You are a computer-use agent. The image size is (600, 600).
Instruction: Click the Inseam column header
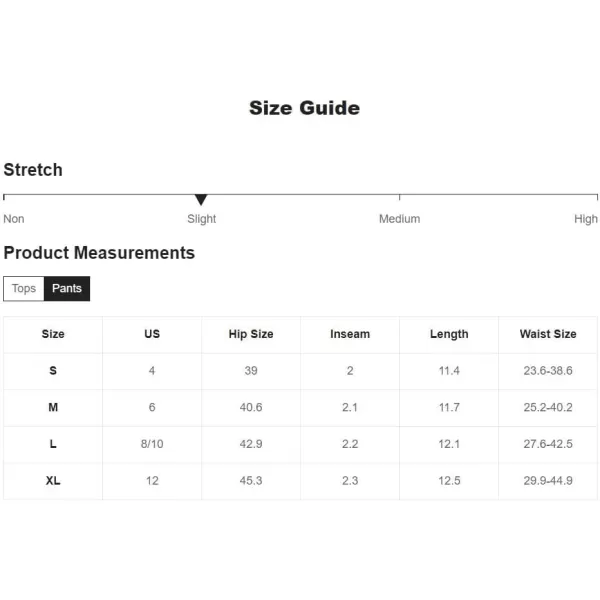[x=350, y=334]
